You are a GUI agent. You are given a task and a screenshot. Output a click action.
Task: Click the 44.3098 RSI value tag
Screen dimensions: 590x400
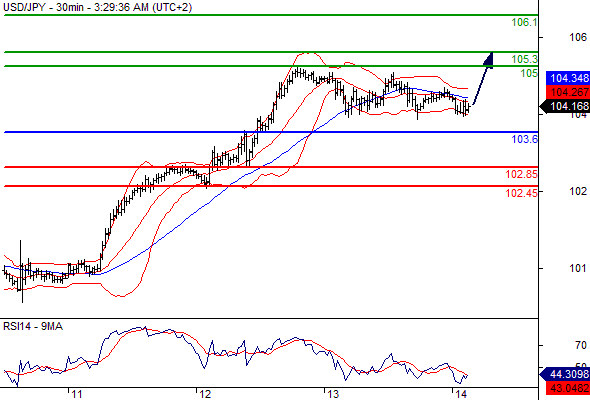pyautogui.click(x=564, y=374)
